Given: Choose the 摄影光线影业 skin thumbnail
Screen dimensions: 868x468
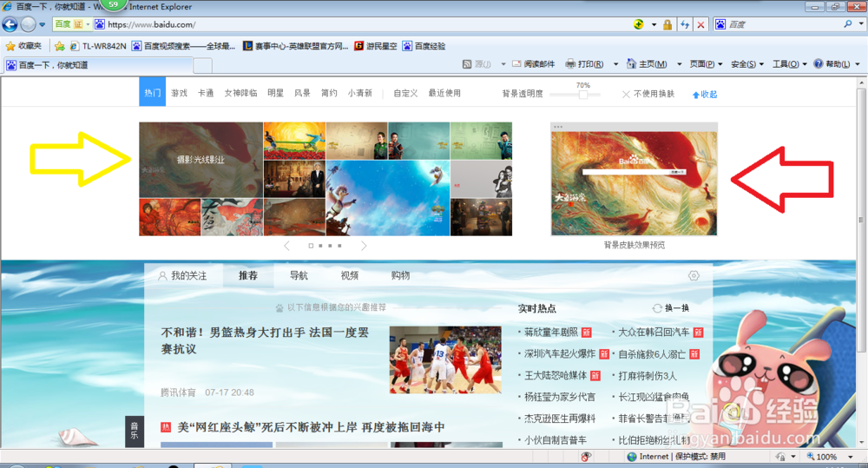Looking at the screenshot, I should [x=201, y=160].
